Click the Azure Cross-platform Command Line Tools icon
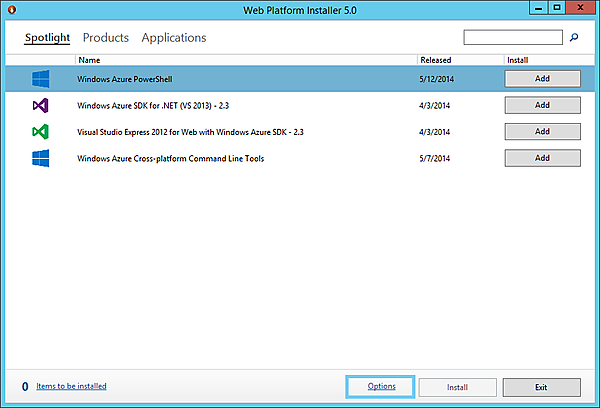 tap(41, 158)
